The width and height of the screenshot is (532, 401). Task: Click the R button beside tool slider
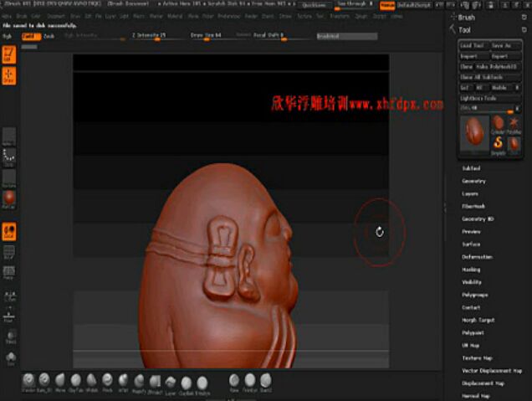point(518,109)
